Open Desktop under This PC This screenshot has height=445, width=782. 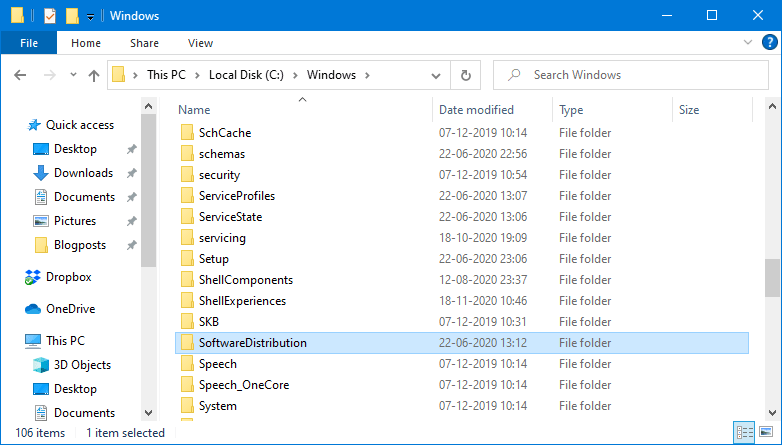click(75, 389)
